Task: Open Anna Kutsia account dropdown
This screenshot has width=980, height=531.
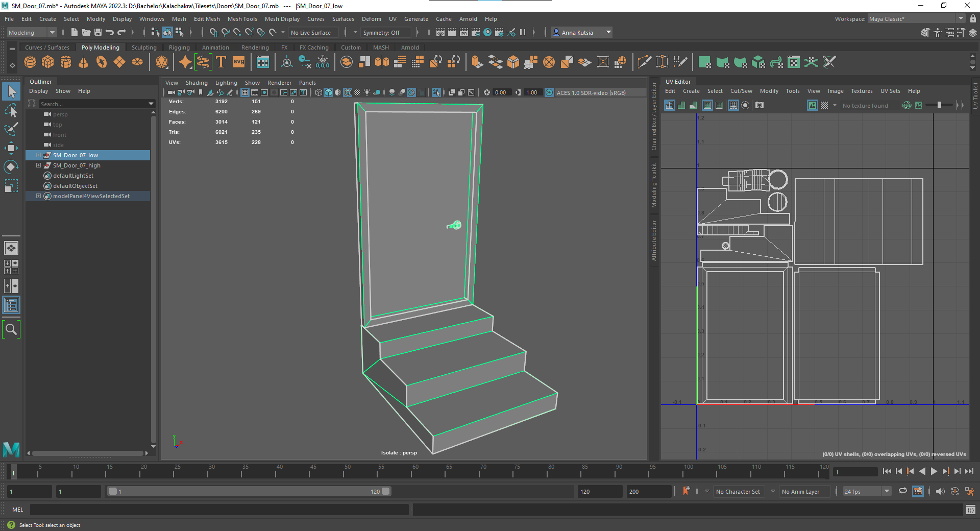Action: point(582,32)
